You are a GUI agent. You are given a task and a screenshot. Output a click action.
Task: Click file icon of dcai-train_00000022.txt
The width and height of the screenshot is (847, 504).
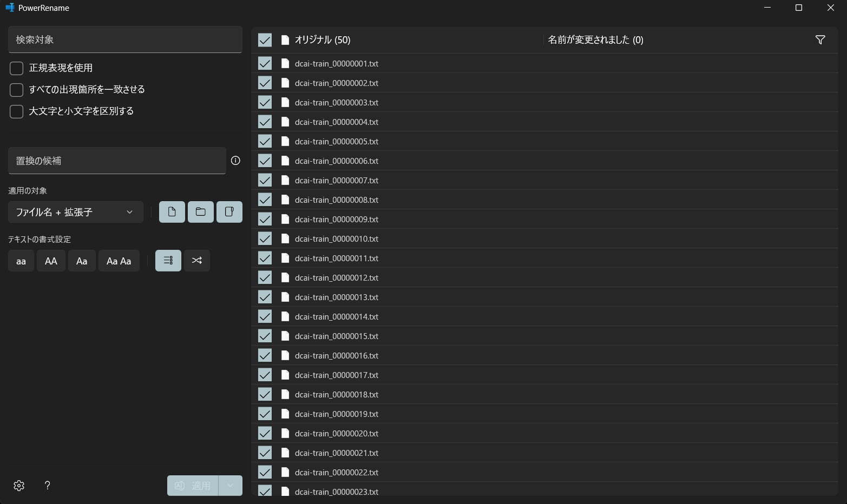[x=285, y=472]
